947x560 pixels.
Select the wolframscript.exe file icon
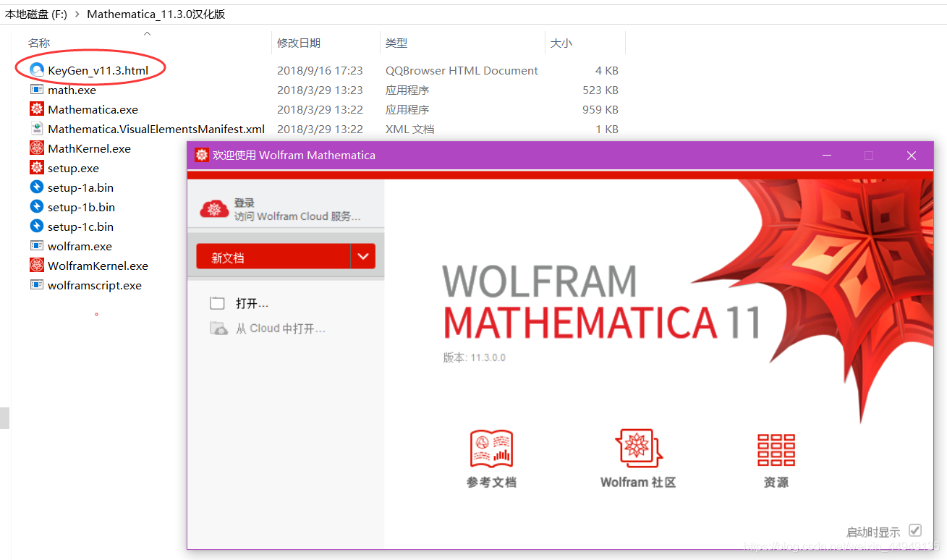[37, 285]
